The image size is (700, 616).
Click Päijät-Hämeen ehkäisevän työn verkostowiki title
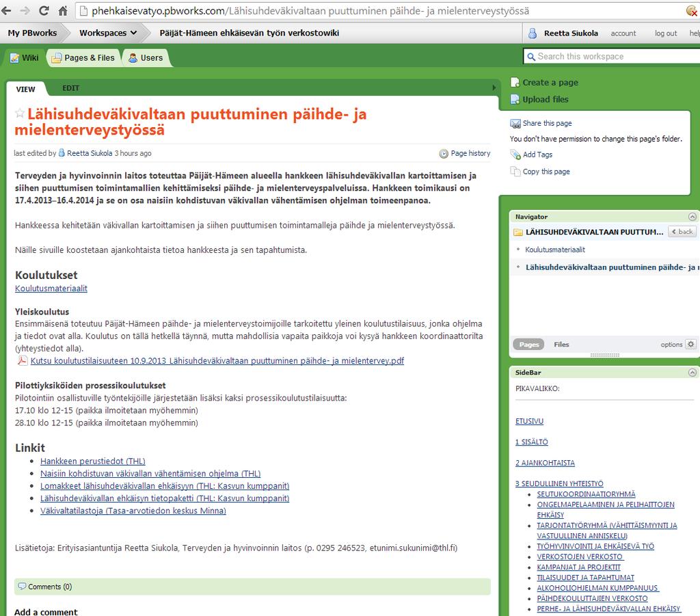pos(249,33)
